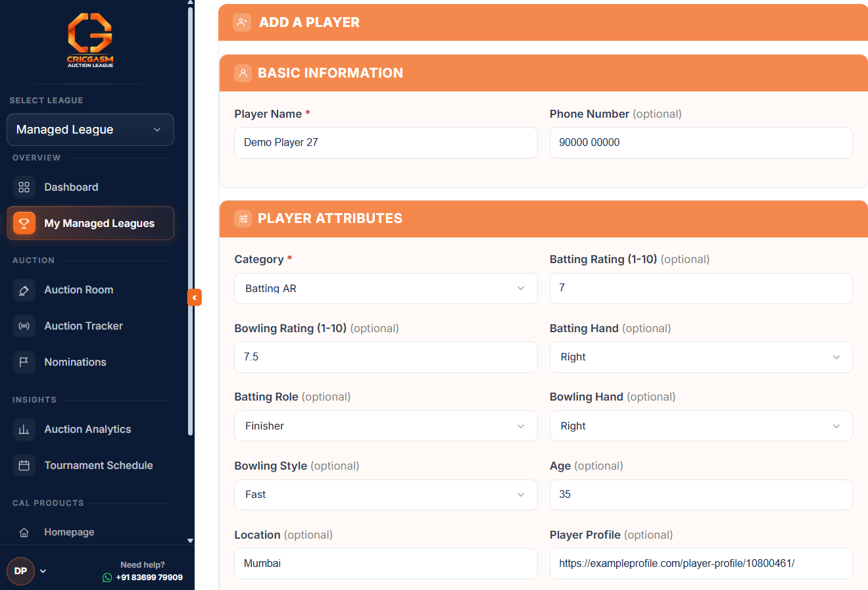Open the Managed League selector dropdown

point(90,130)
